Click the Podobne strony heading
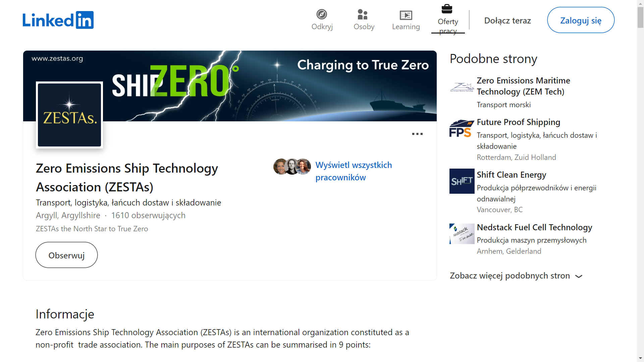The height and width of the screenshot is (362, 644). coord(493,59)
